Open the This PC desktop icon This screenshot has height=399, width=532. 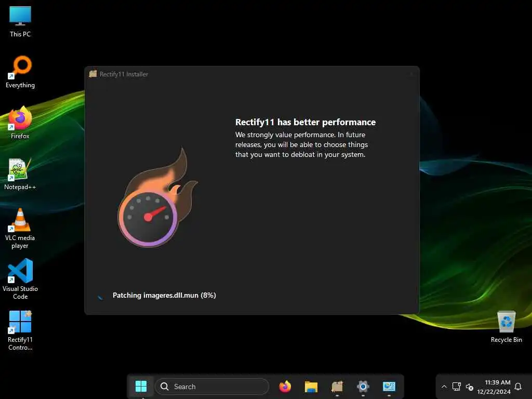click(20, 21)
